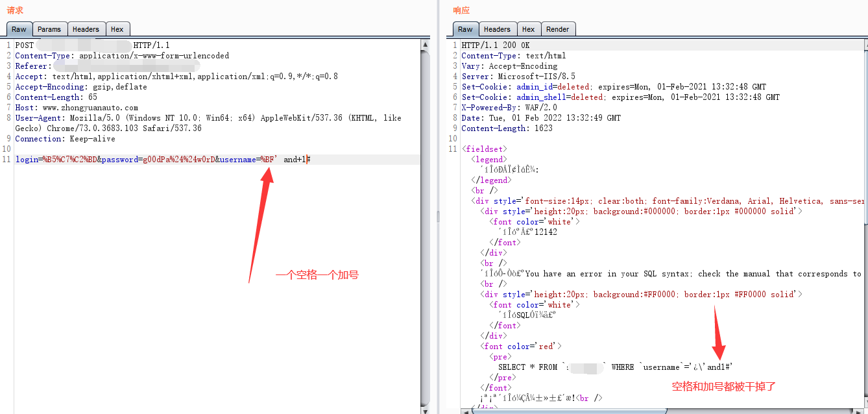Click the Date: Tue, 01 Feb 2022 line
This screenshot has height=414, width=868.
tap(541, 118)
